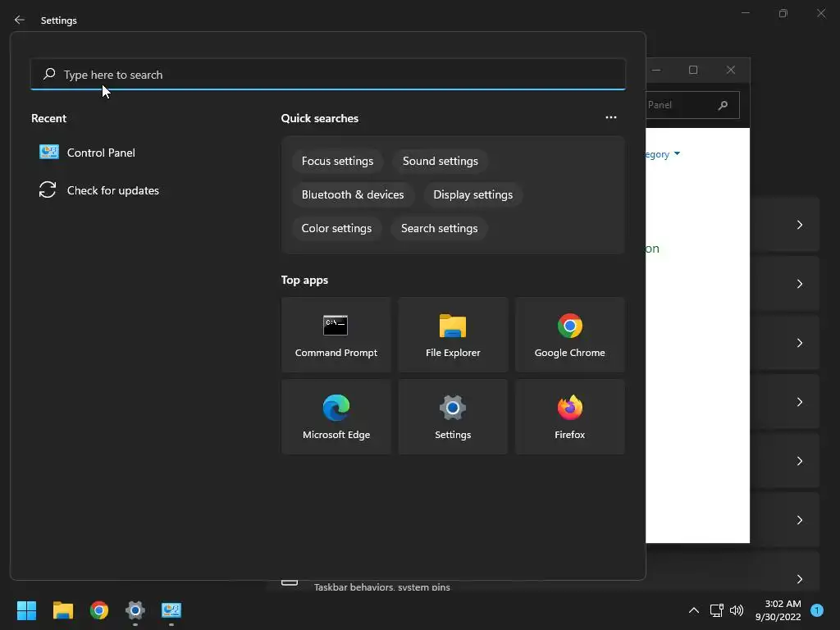Click the Check for updates refresh icon
This screenshot has width=840, height=630.
(x=47, y=189)
